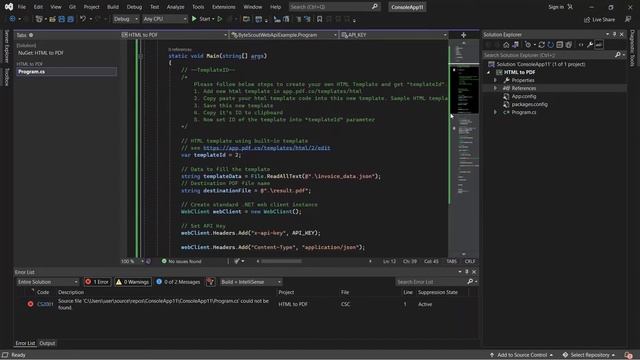The image size is (640, 360).
Task: Select App.config in Solution Explorer
Action: coord(524,96)
